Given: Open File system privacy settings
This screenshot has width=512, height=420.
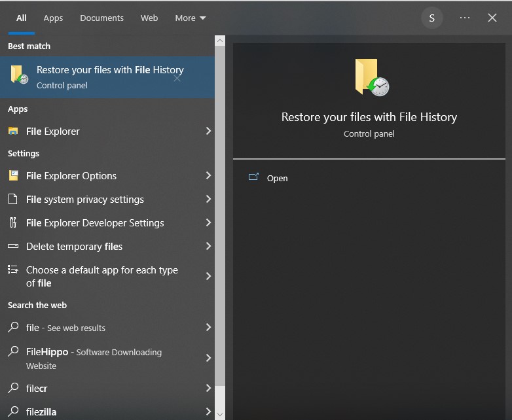Looking at the screenshot, I should pos(107,199).
